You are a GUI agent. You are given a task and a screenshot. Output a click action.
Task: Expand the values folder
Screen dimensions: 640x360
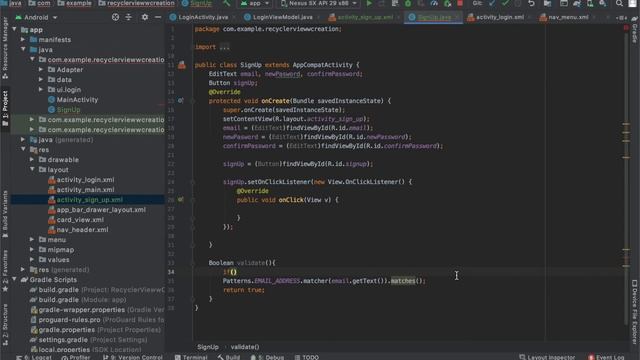coord(32,260)
